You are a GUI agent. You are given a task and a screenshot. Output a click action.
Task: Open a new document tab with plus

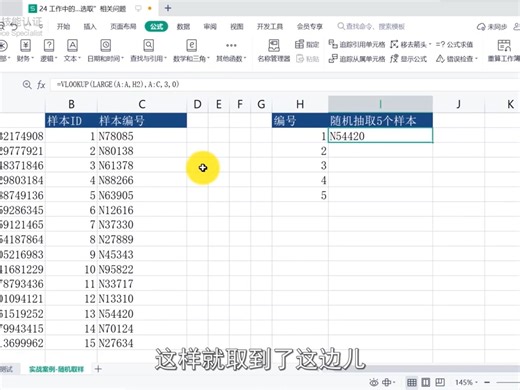[168, 8]
